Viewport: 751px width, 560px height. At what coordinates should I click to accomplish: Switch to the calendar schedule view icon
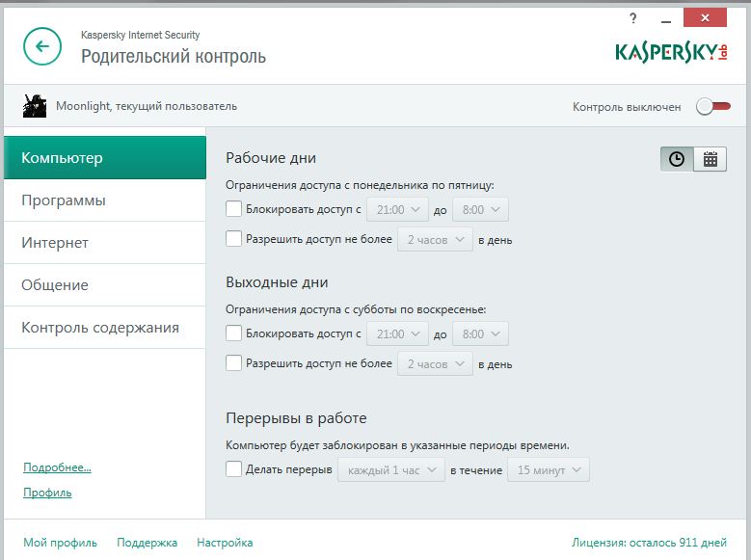click(711, 160)
